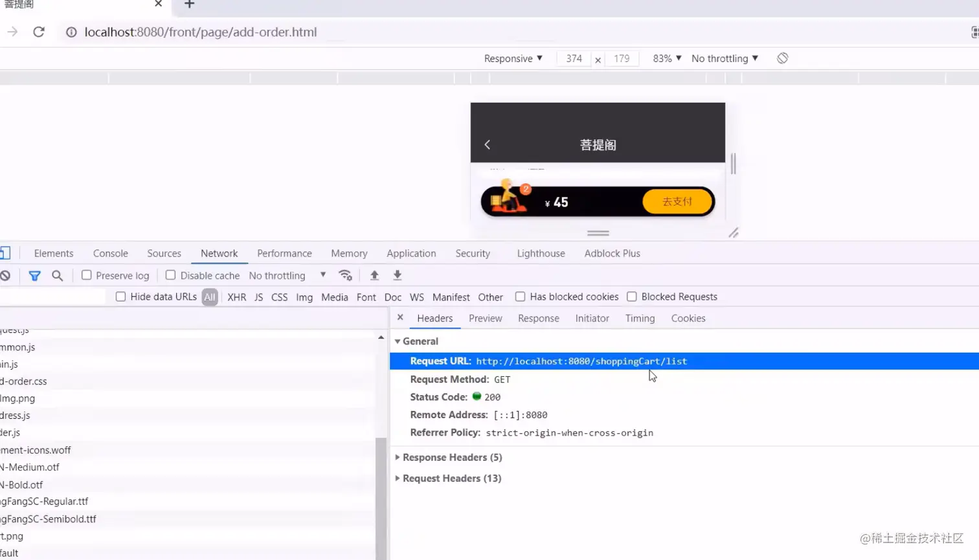Switch to Memory panel
This screenshot has height=560, width=979.
(x=349, y=253)
